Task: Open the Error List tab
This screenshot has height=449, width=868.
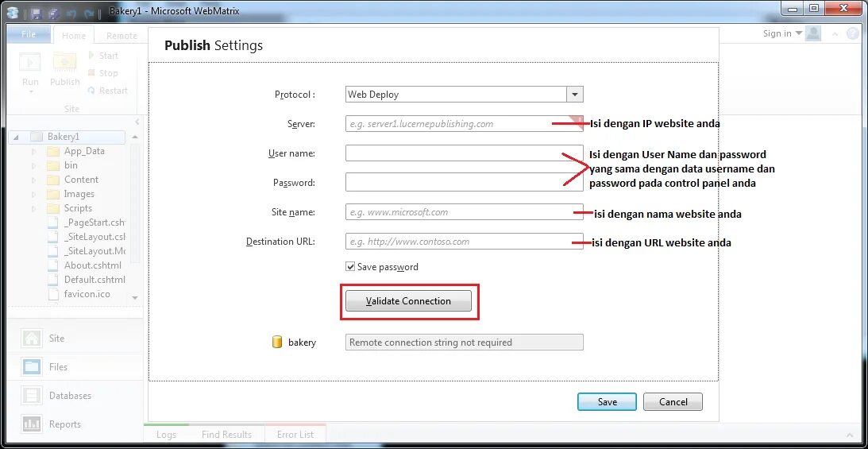Action: coord(295,435)
